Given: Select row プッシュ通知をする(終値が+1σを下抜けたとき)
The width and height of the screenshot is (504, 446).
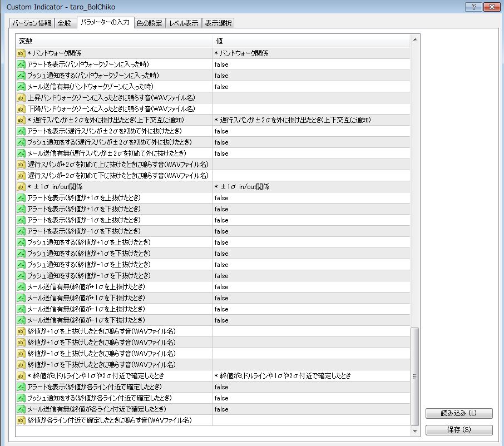Looking at the screenshot, I should pyautogui.click(x=213, y=254).
